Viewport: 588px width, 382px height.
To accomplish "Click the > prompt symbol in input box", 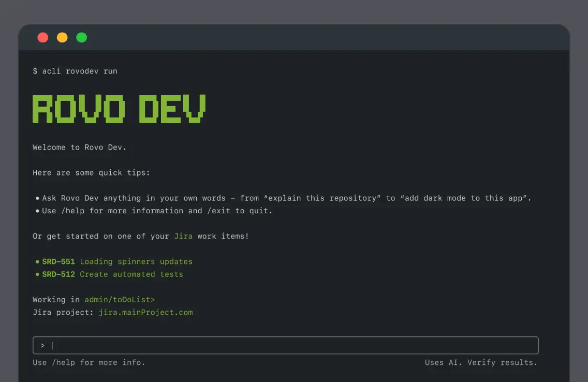I will click(x=42, y=345).
